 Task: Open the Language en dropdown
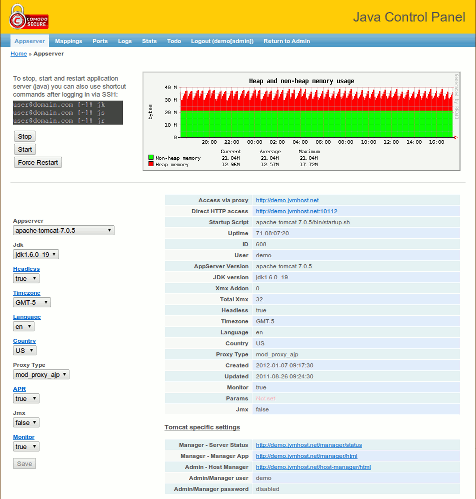click(24, 326)
